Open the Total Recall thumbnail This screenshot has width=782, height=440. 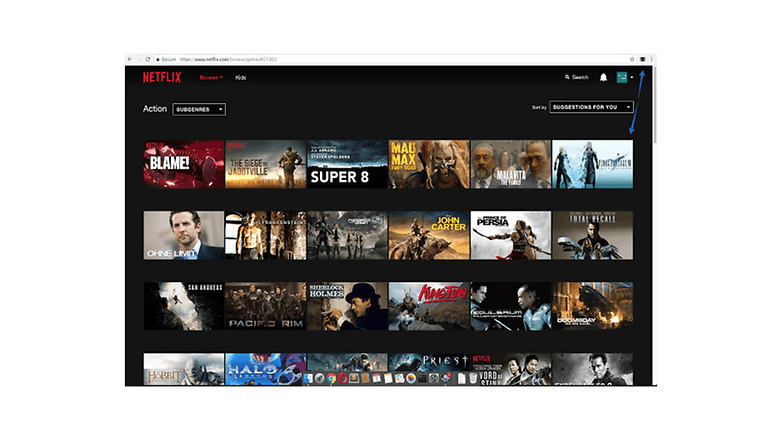point(592,235)
